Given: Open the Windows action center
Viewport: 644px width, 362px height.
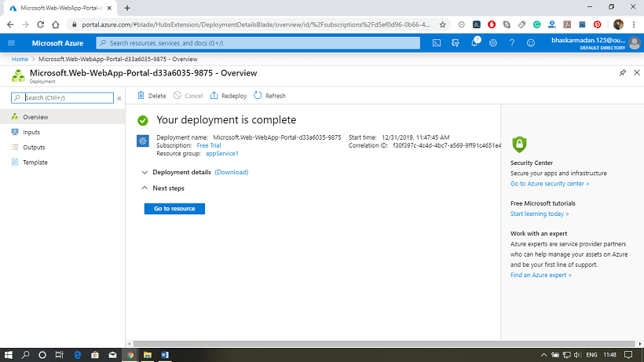Looking at the screenshot, I should tap(628, 355).
